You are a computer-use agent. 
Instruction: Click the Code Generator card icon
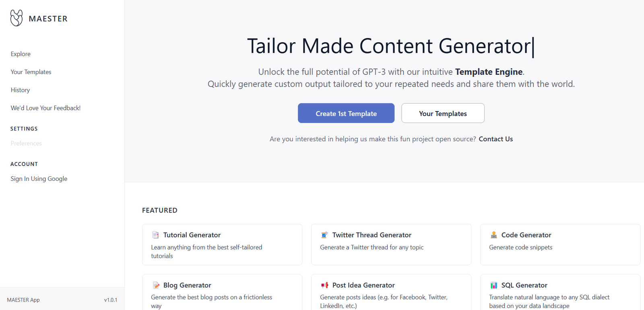tap(493, 235)
